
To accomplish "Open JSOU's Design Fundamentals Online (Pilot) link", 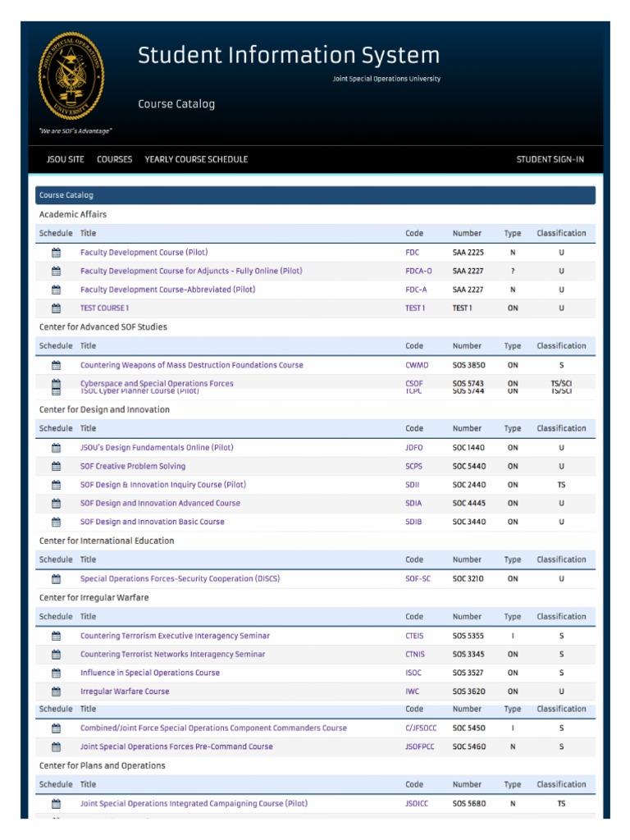I will pos(157,447).
